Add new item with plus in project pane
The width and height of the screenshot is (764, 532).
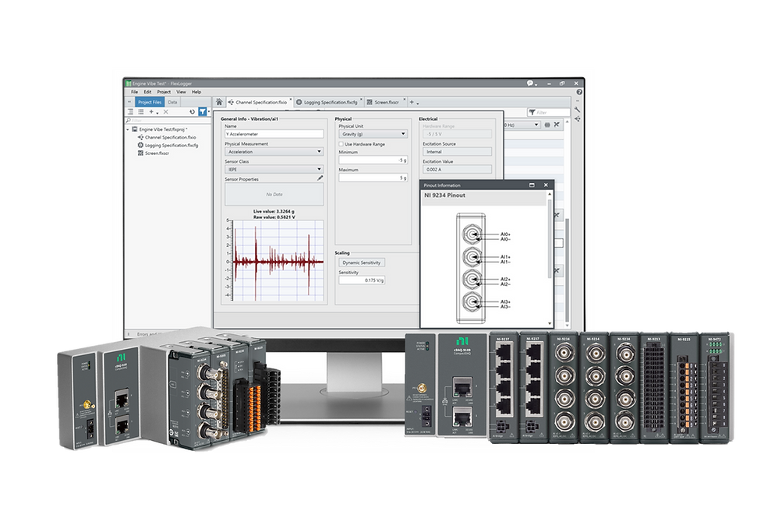pos(152,112)
